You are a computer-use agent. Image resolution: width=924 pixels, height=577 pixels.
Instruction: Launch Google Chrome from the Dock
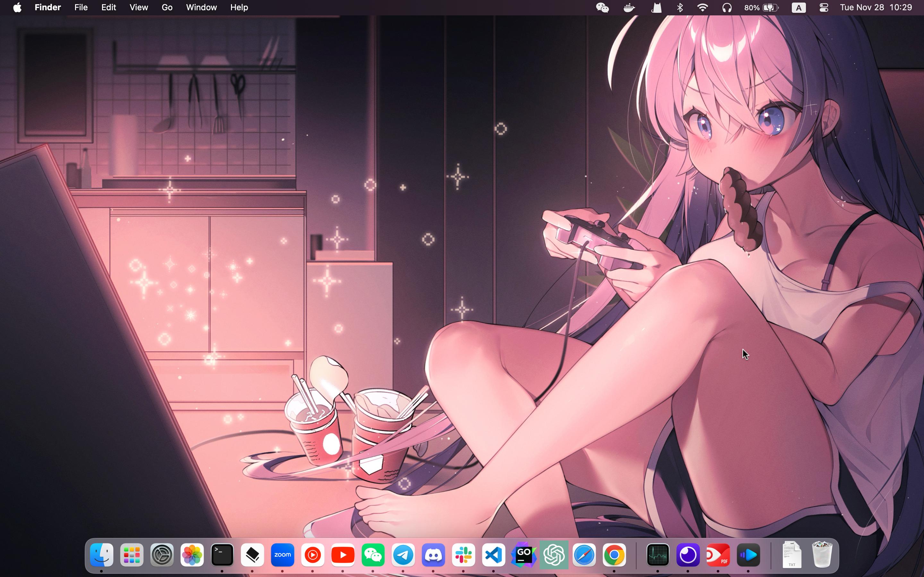[614, 555]
